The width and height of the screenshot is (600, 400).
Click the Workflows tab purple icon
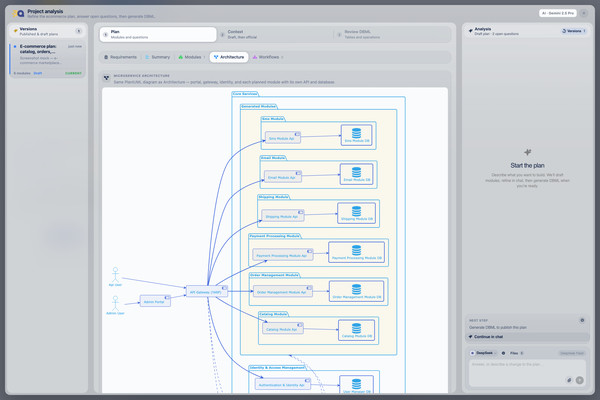point(255,57)
